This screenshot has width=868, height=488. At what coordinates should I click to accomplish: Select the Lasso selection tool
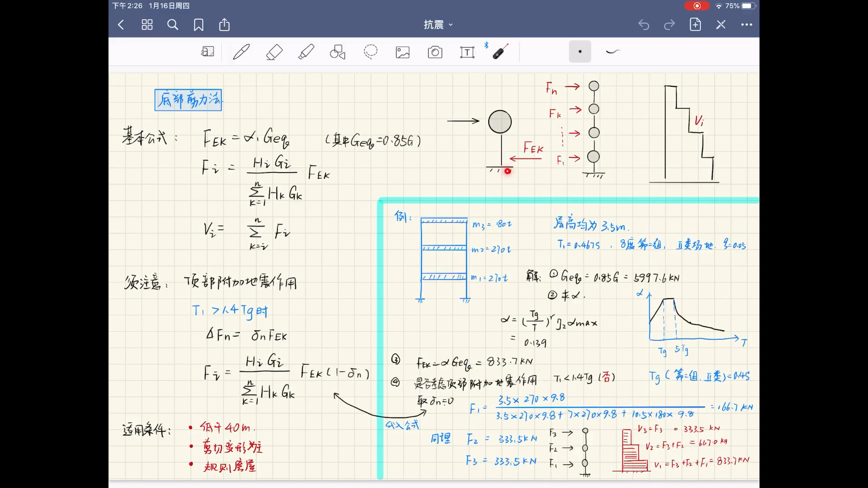pos(370,52)
